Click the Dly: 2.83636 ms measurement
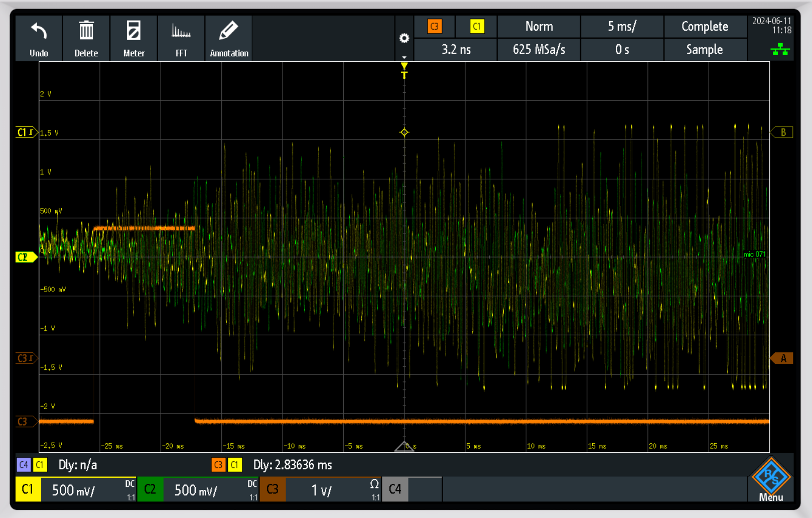The image size is (812, 518). tap(292, 465)
